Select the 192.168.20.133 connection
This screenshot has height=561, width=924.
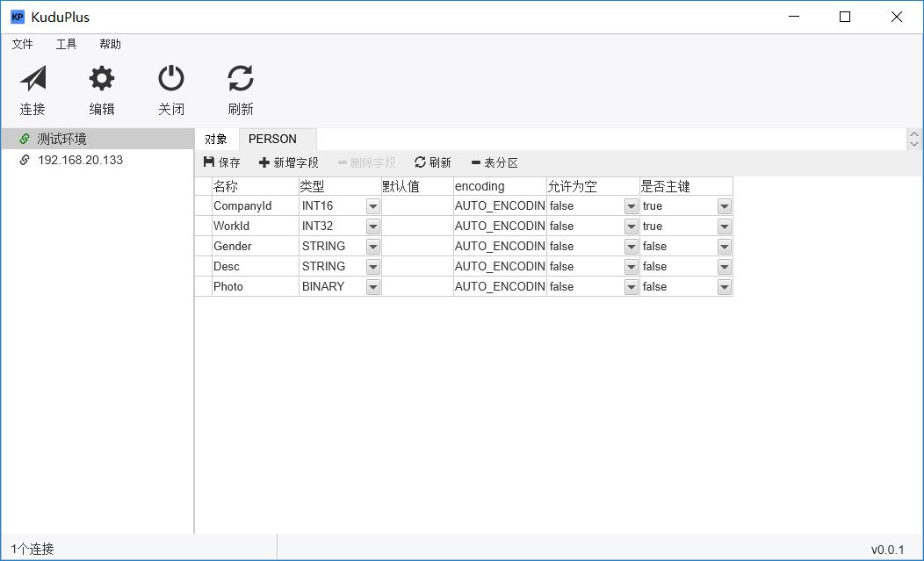[97, 160]
